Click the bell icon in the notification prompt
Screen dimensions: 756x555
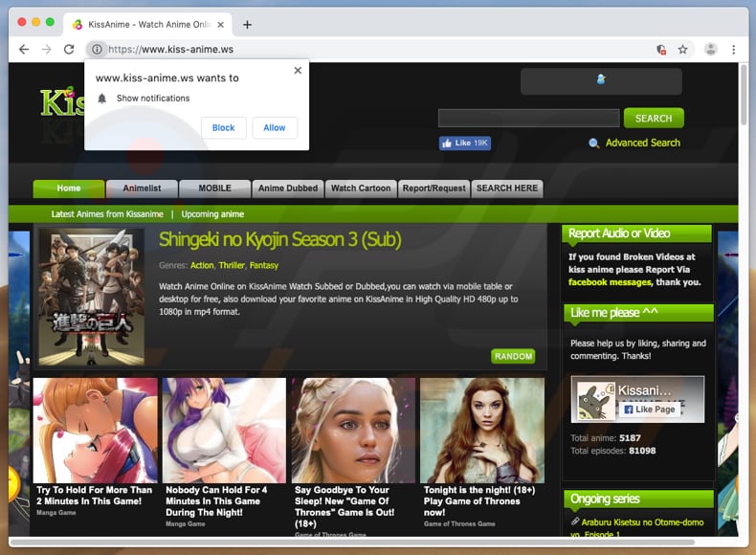pos(101,99)
